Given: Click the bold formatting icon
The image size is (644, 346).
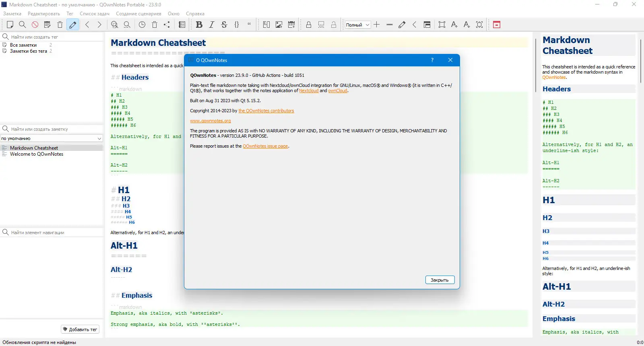Looking at the screenshot, I should pos(199,25).
